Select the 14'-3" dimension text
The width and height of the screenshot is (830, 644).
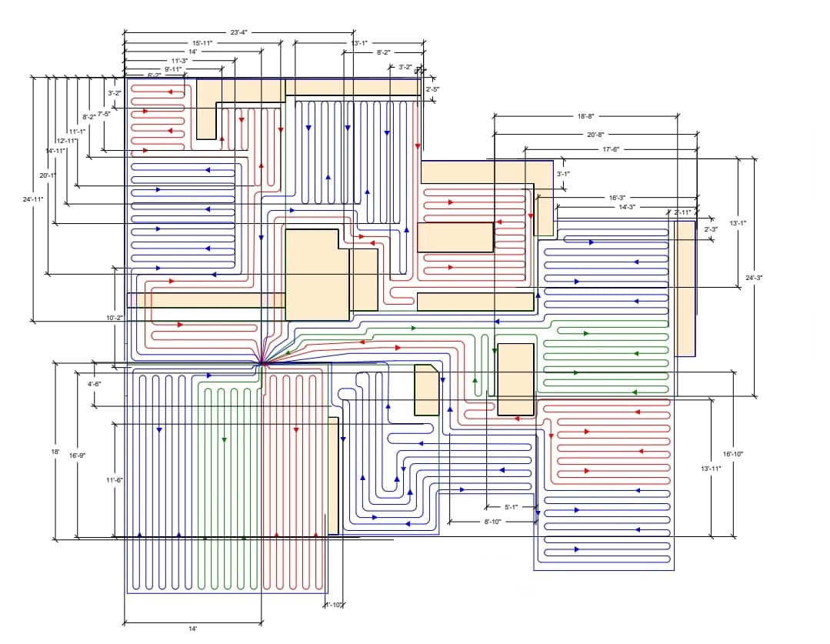point(627,207)
